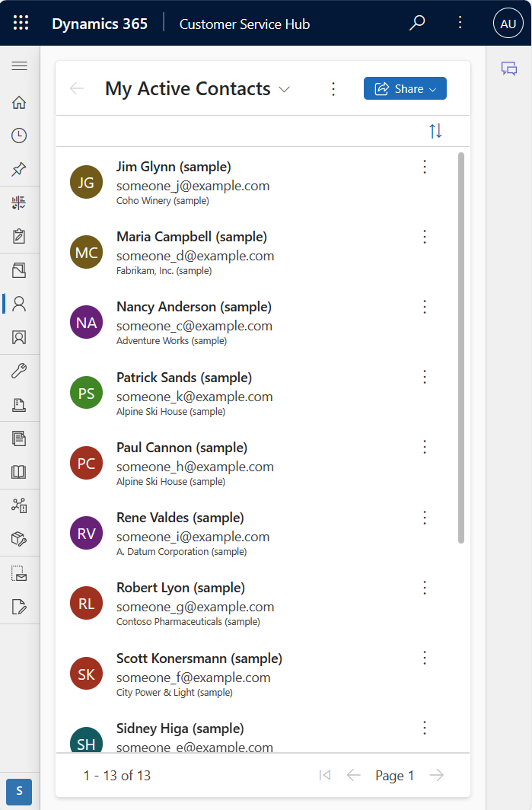Open more options for Scott Konersmann
The image size is (532, 810).
point(425,658)
